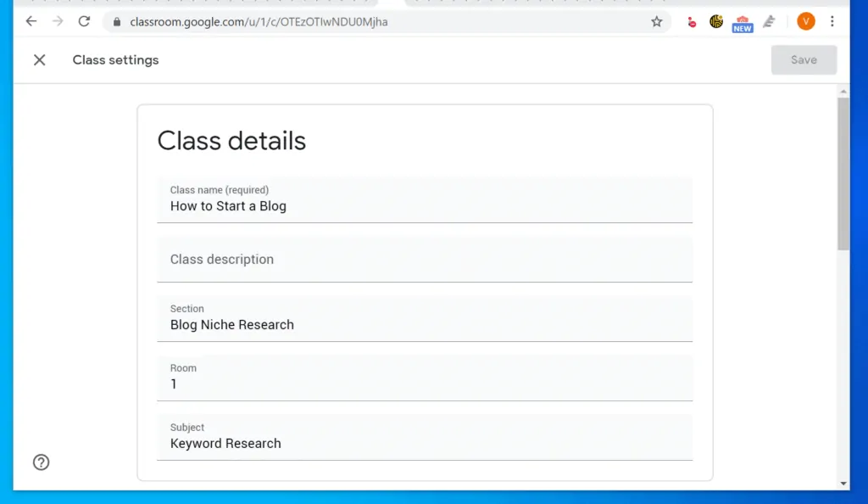The height and width of the screenshot is (504, 868).
Task: Click the extension icon with NEW badge
Action: (x=742, y=21)
